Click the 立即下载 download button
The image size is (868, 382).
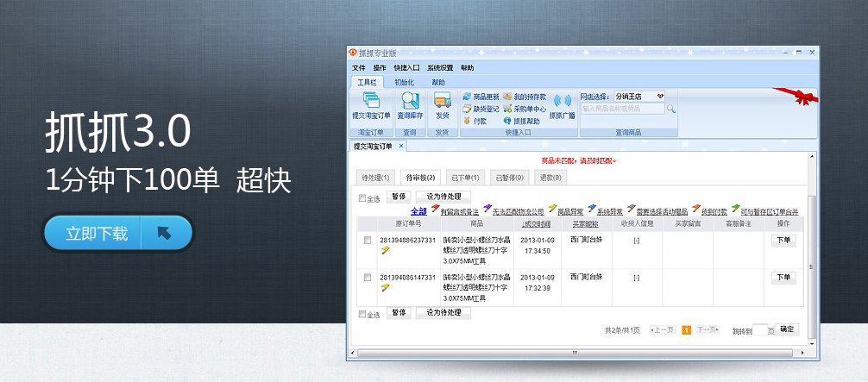click(118, 233)
